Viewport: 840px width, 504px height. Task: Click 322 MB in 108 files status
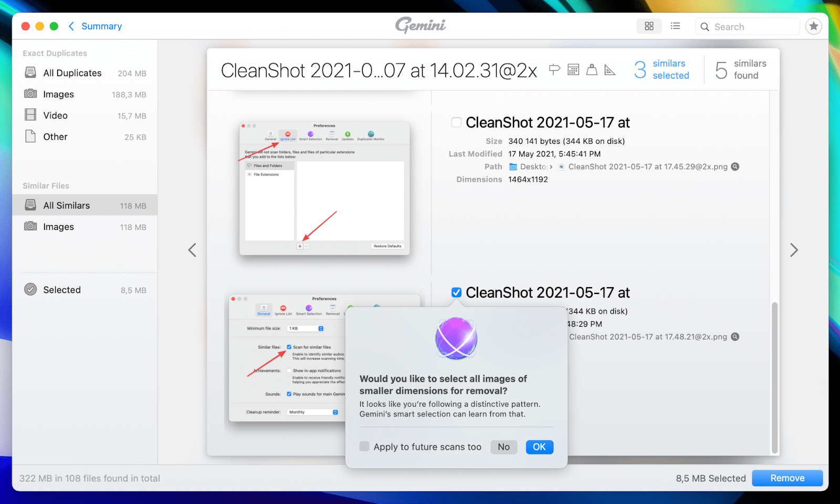coord(90,478)
